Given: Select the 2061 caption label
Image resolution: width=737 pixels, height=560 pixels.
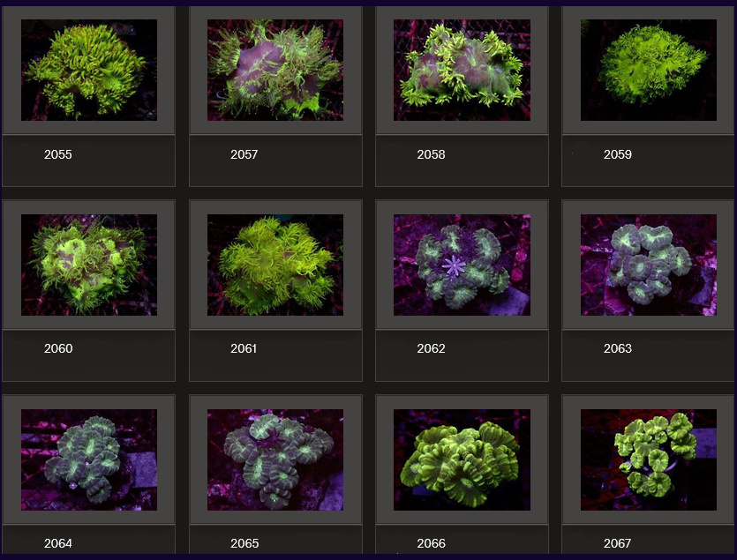Looking at the screenshot, I should (244, 348).
